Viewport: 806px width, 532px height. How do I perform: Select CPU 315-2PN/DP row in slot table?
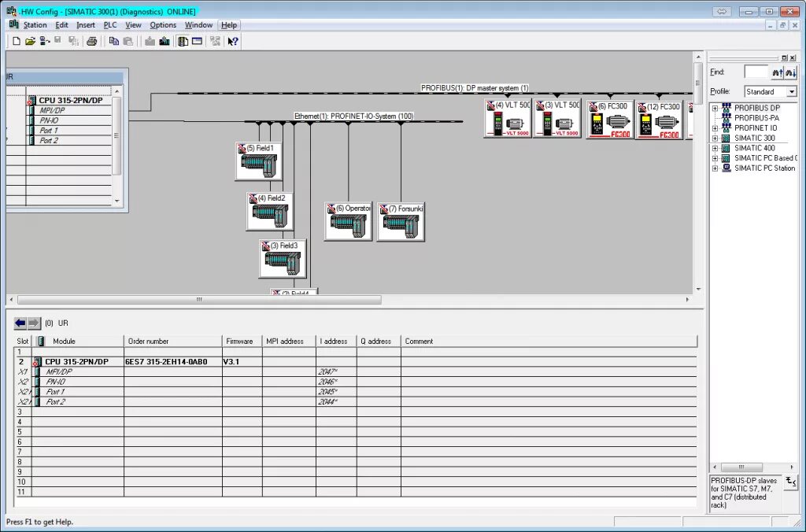coord(356,361)
